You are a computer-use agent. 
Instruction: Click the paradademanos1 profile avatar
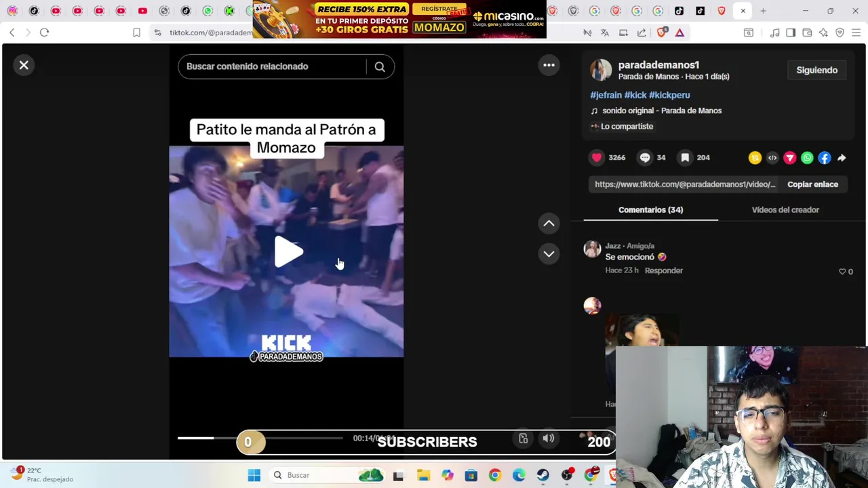point(601,70)
